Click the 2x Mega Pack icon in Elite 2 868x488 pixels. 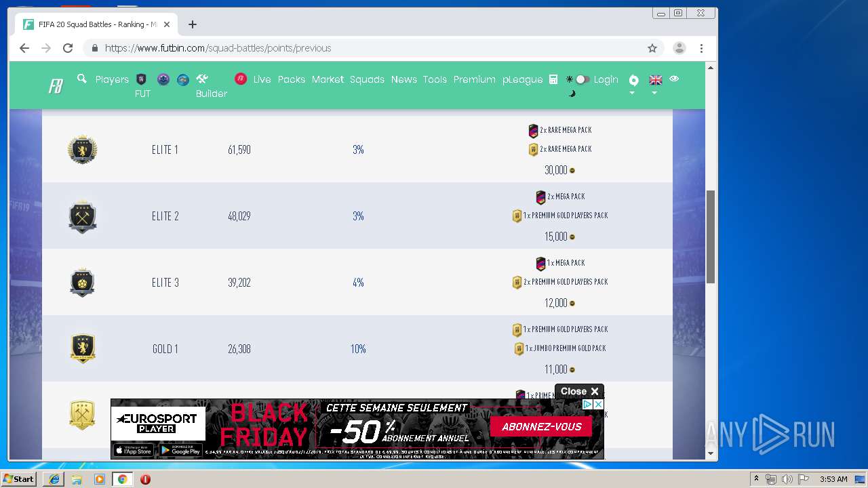coord(540,197)
